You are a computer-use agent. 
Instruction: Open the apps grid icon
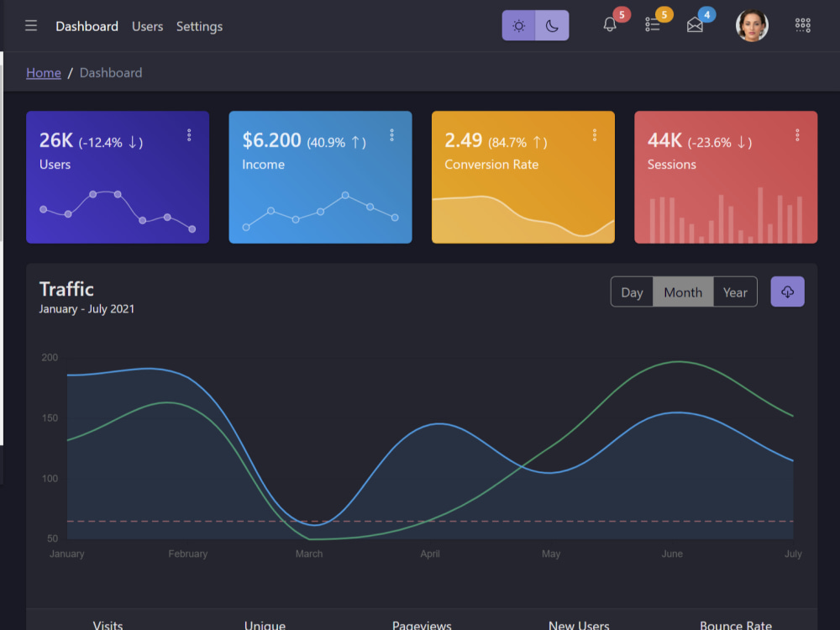point(802,25)
